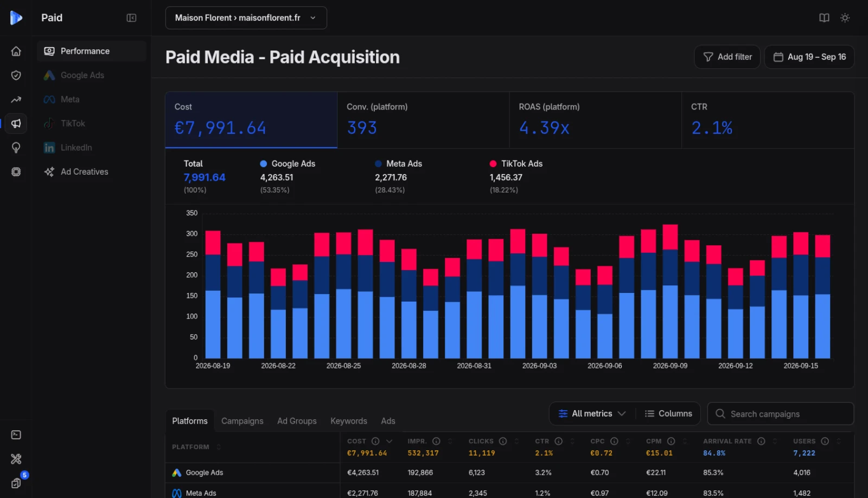The image size is (868, 498).
Task: Click the Add filter button
Action: point(727,57)
